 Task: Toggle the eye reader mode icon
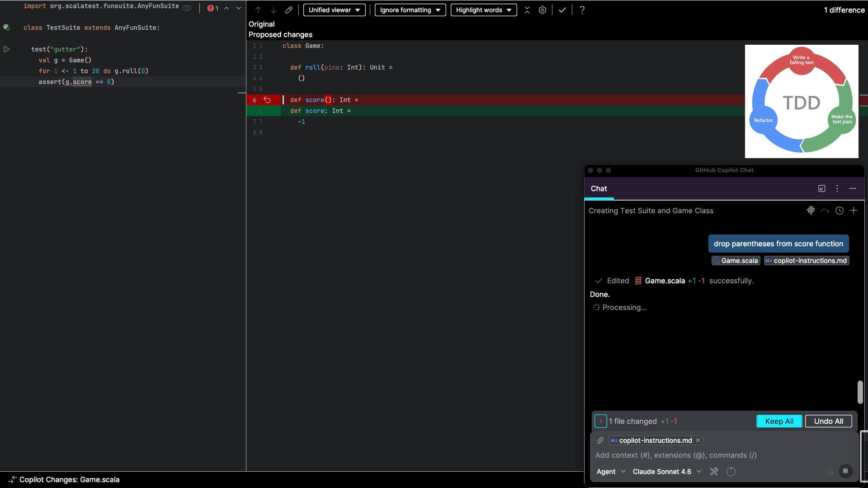point(187,8)
